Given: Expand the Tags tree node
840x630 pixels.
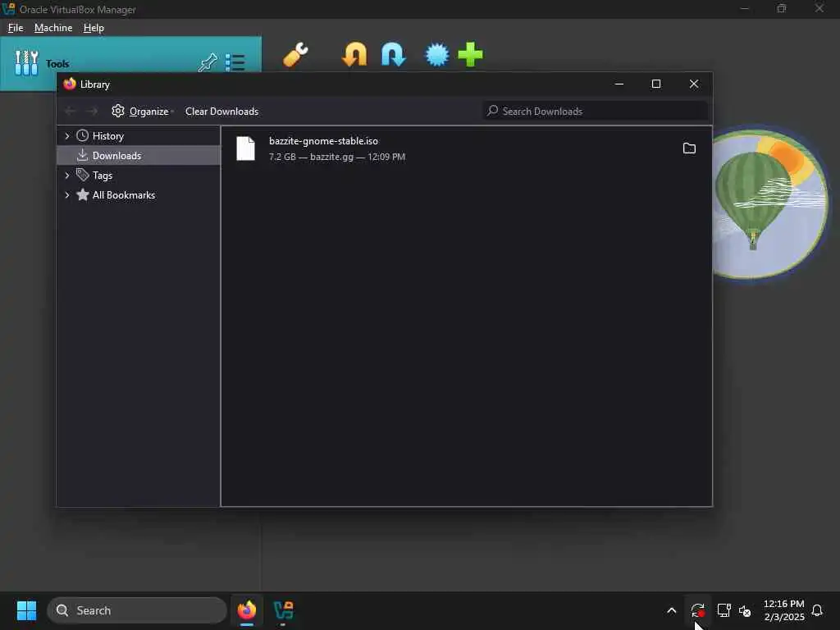Looking at the screenshot, I should pyautogui.click(x=67, y=176).
